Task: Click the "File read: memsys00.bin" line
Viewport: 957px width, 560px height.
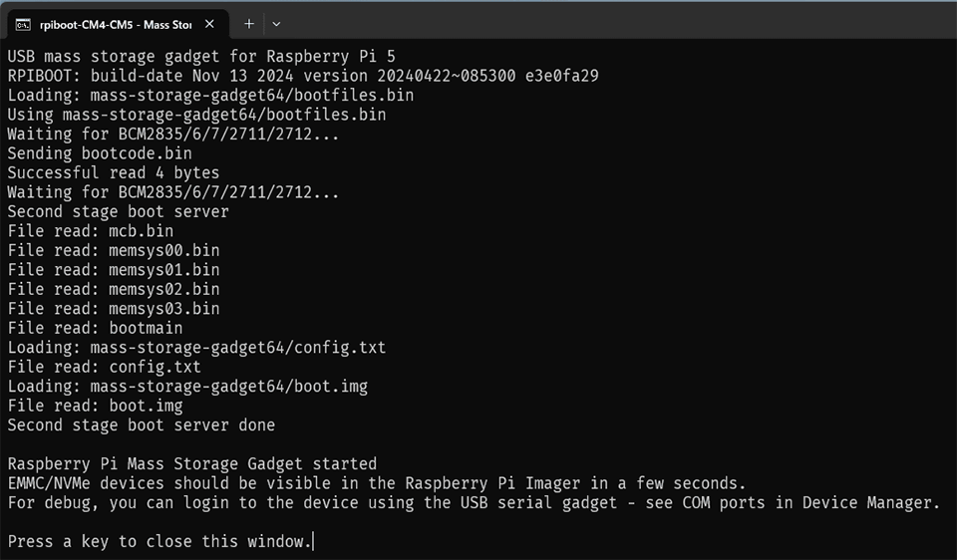Action: pos(113,250)
